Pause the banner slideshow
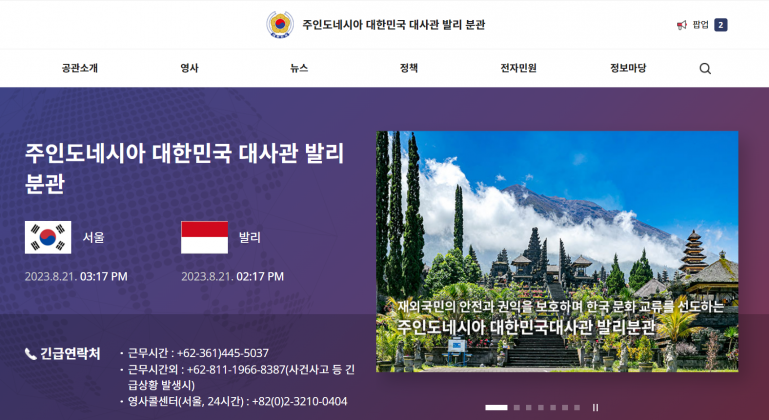The width and height of the screenshot is (769, 420). [595, 408]
